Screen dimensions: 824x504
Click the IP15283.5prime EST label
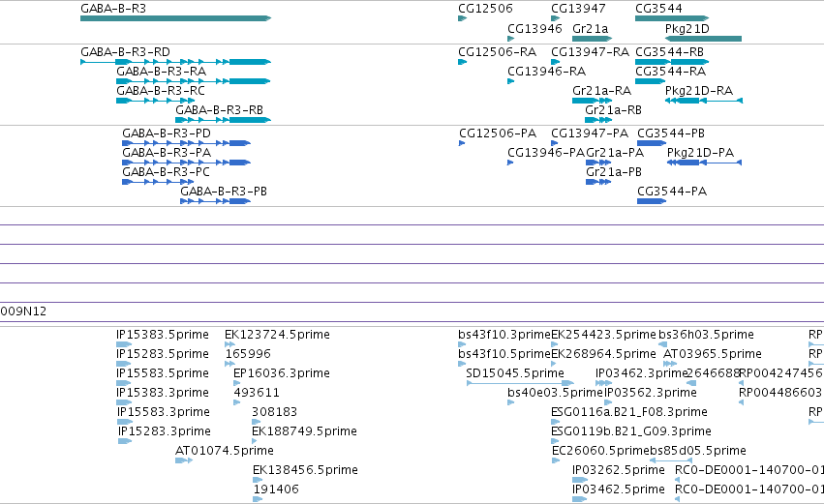(163, 354)
